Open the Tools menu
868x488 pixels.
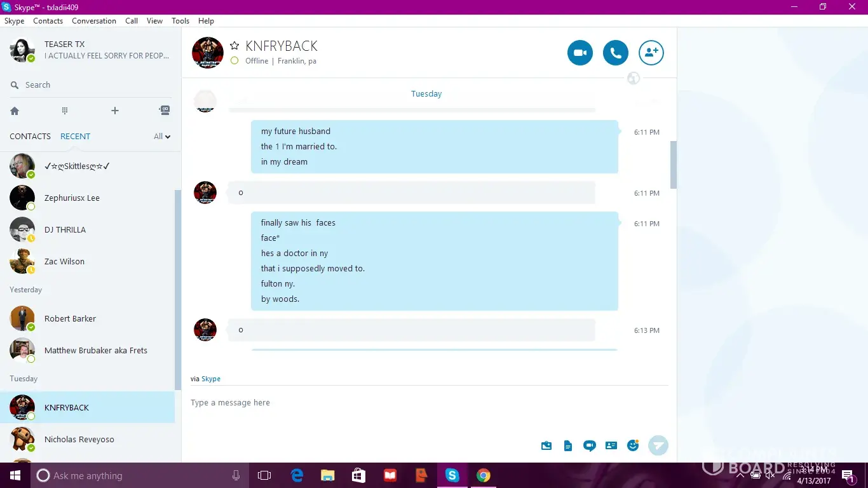click(180, 21)
